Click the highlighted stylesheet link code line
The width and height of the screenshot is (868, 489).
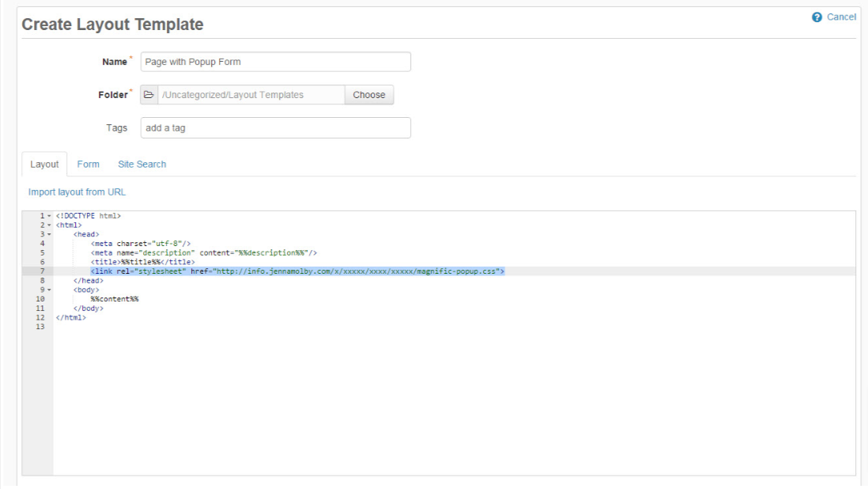(x=297, y=271)
